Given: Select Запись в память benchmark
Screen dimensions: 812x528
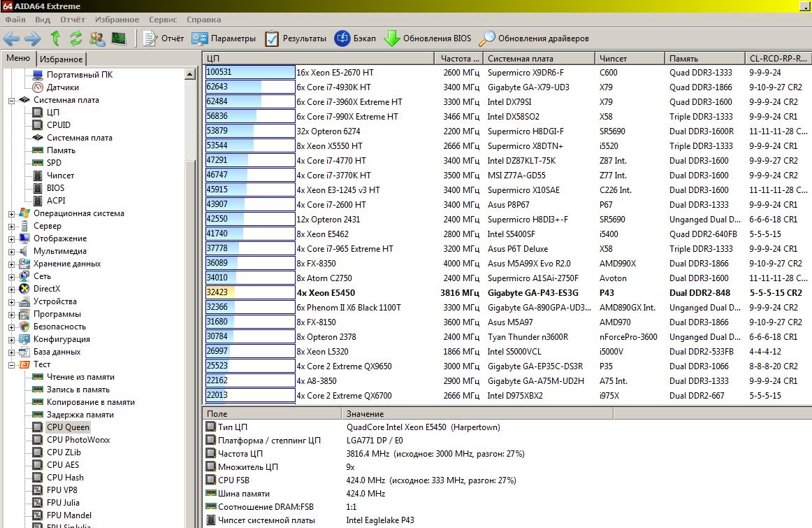Looking at the screenshot, I should click(71, 390).
